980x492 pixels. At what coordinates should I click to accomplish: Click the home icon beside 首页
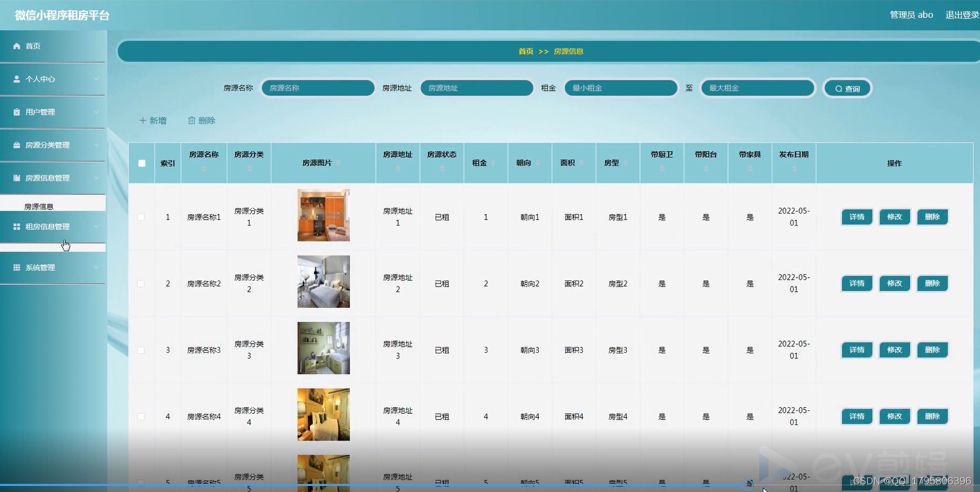(x=17, y=46)
